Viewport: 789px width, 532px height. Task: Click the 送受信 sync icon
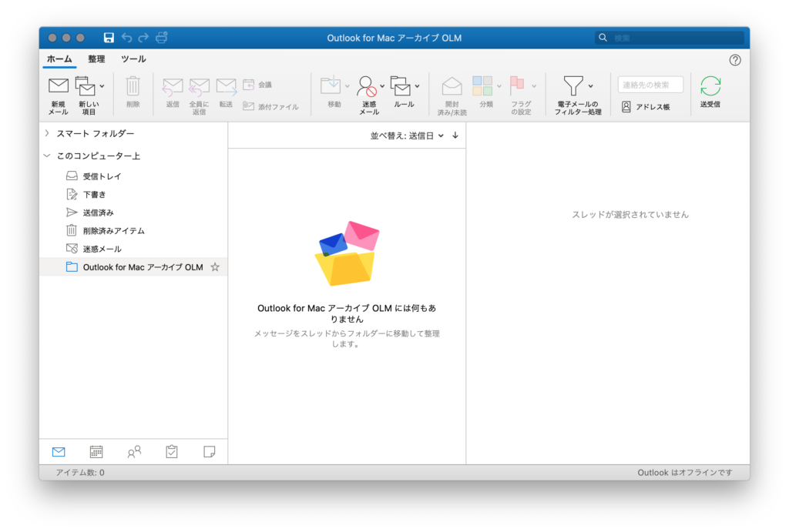[x=710, y=86]
